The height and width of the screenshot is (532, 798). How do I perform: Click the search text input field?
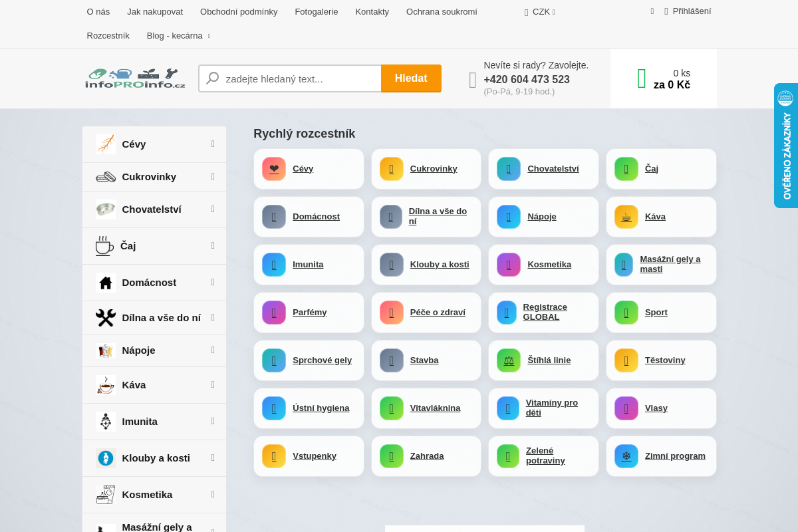[x=299, y=78]
